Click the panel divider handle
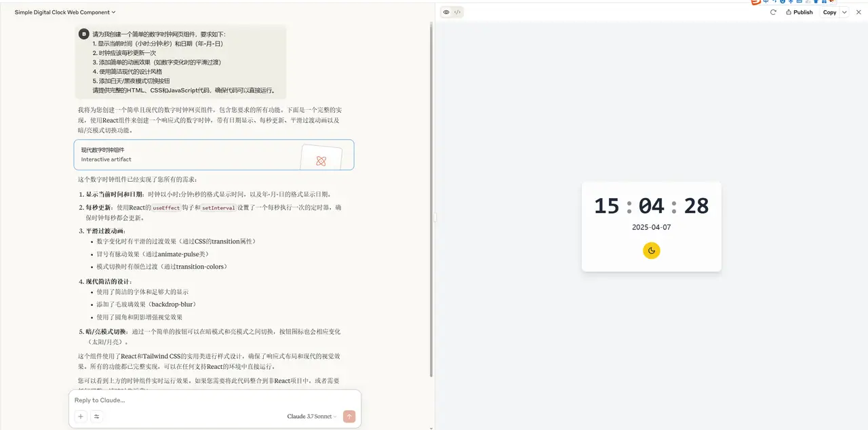868x430 pixels. coord(435,217)
